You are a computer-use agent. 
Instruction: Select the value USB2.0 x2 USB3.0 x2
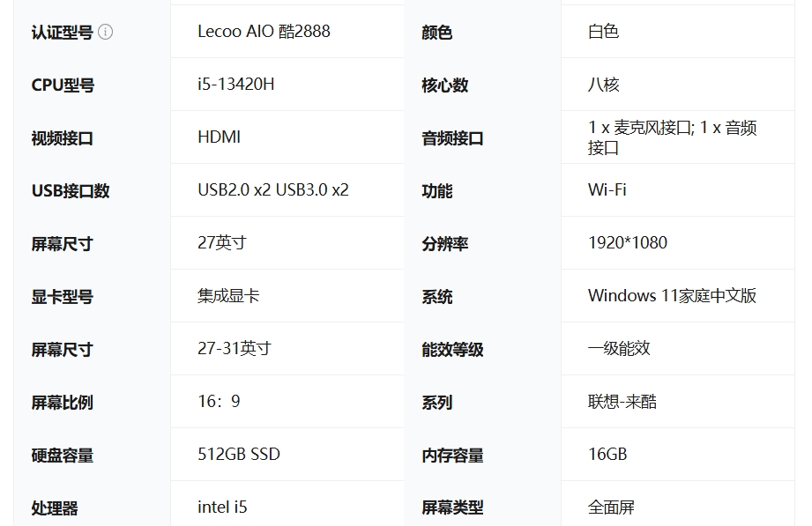point(273,189)
